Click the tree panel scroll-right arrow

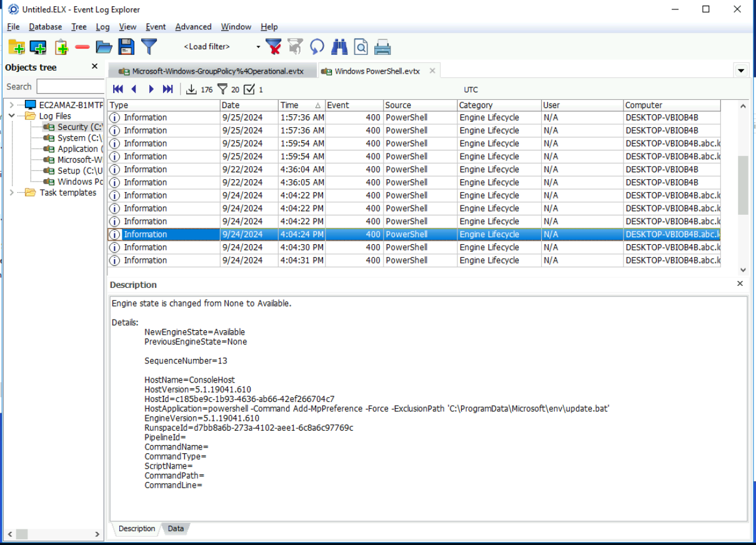[97, 534]
